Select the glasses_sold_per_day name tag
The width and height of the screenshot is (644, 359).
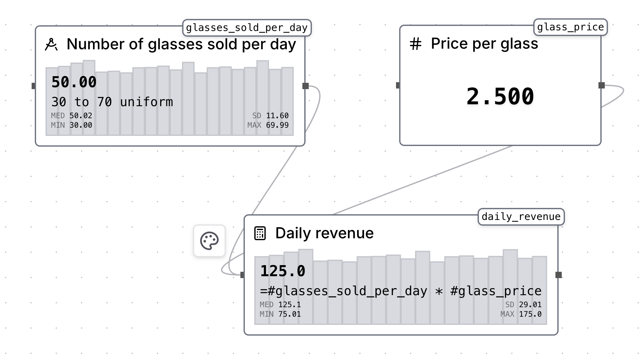point(247,27)
